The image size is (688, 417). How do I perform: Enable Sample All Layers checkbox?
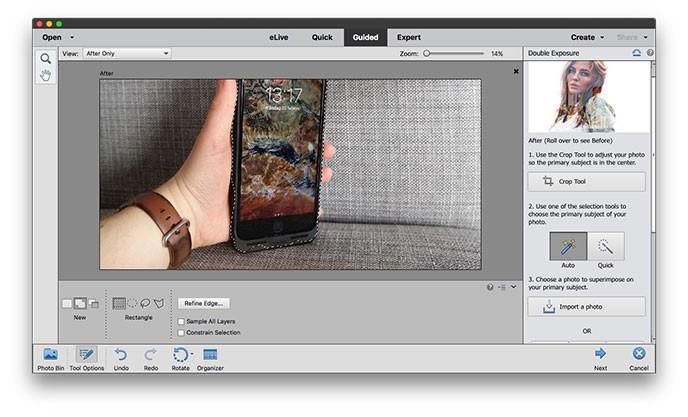[x=181, y=322]
